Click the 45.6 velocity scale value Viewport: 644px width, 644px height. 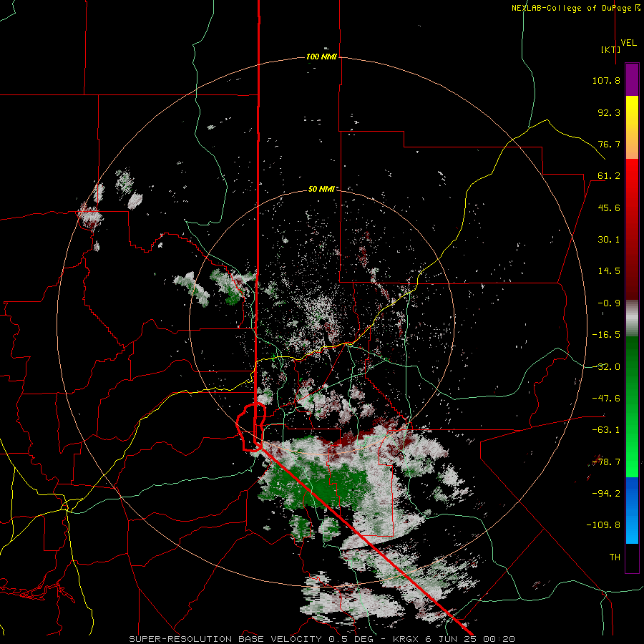(x=609, y=208)
